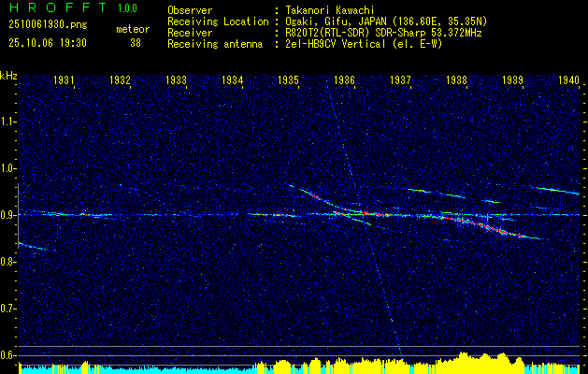Click the faint echo trace at left near 0.83 kHz
This screenshot has width=588, height=374.
coord(36,247)
